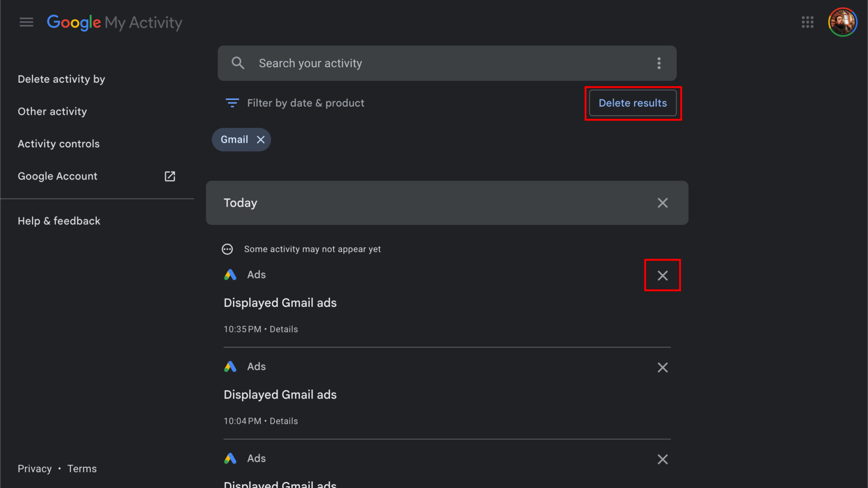Click the info icon near activity notice
The image size is (868, 488).
[x=227, y=249]
